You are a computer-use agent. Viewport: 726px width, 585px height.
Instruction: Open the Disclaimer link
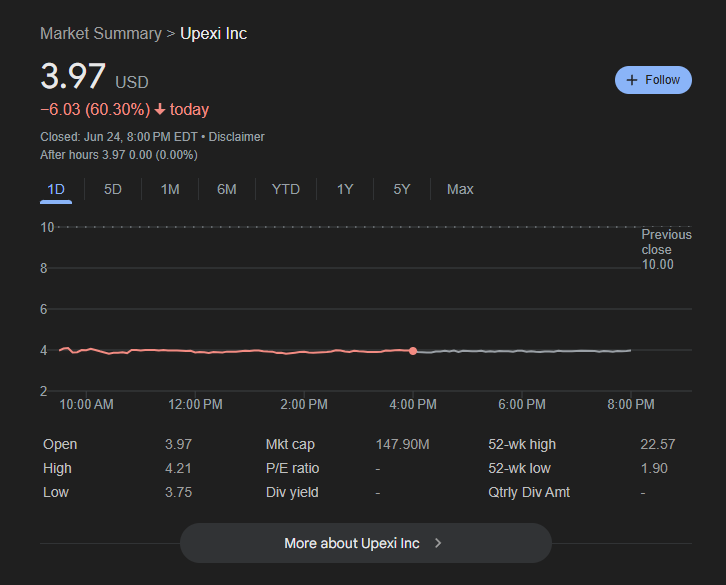click(x=236, y=137)
